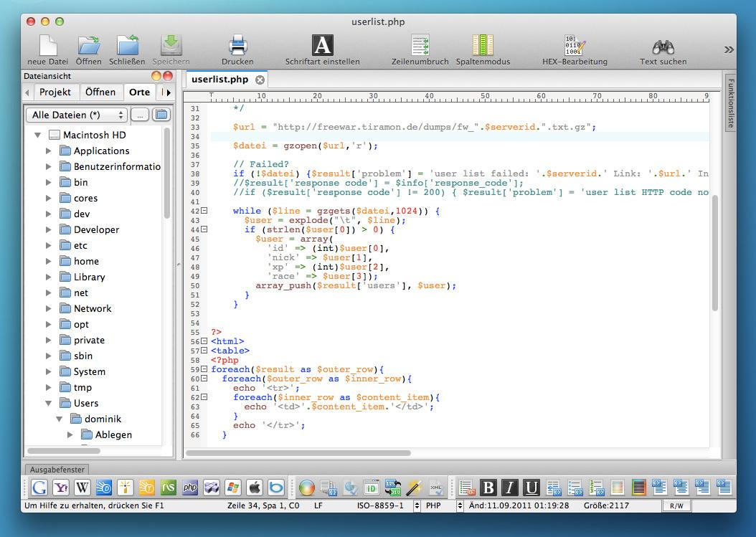Viewport: 756px width, 537px height.
Task: Expand the Applications folder
Action: click(49, 151)
